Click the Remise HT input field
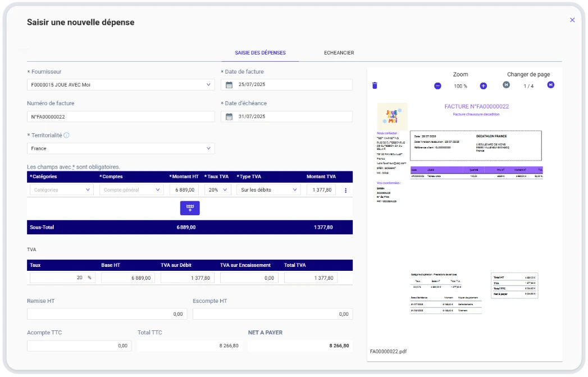 pos(107,314)
